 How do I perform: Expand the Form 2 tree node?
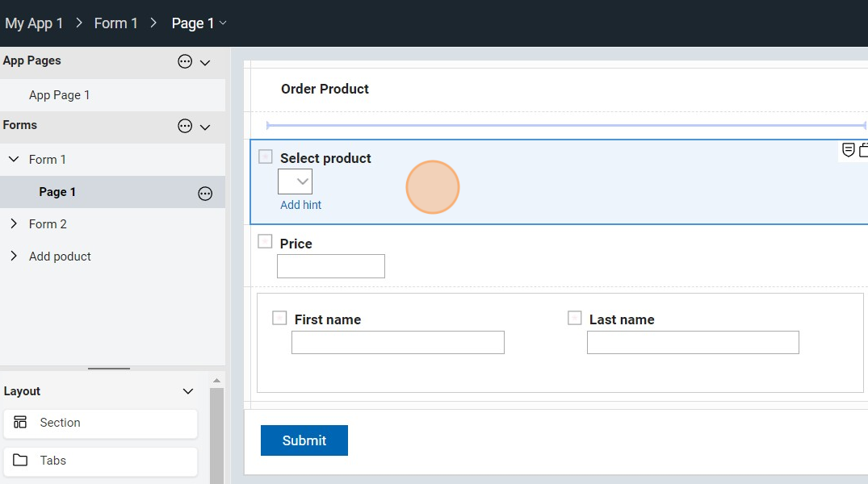(x=14, y=224)
